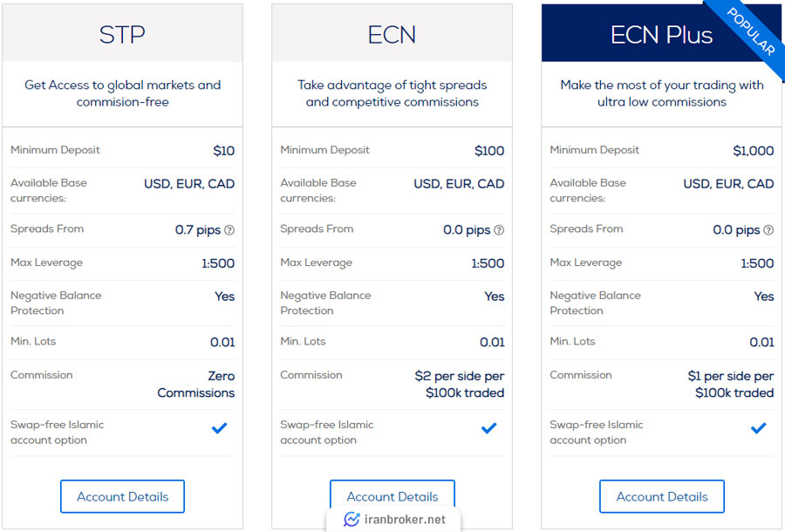Click the ECN swap-free Islamic checkmark icon
The image size is (785, 532).
coord(489,428)
